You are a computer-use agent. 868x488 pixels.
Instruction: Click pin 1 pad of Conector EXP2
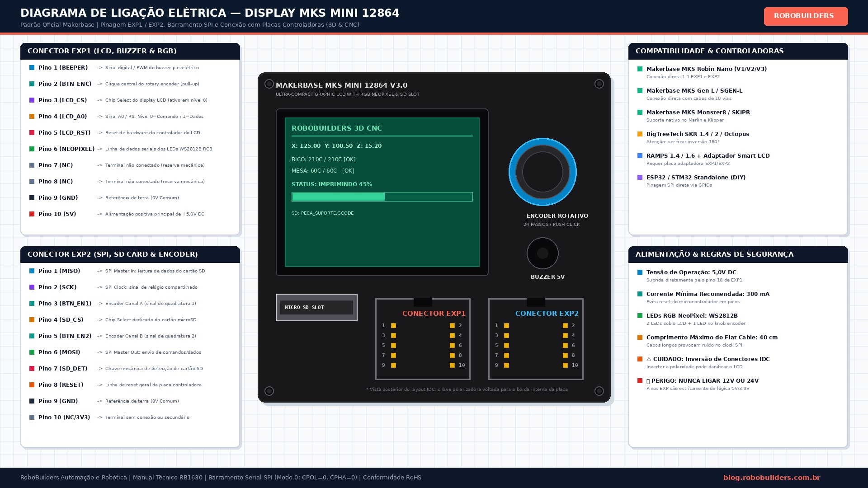(x=506, y=325)
